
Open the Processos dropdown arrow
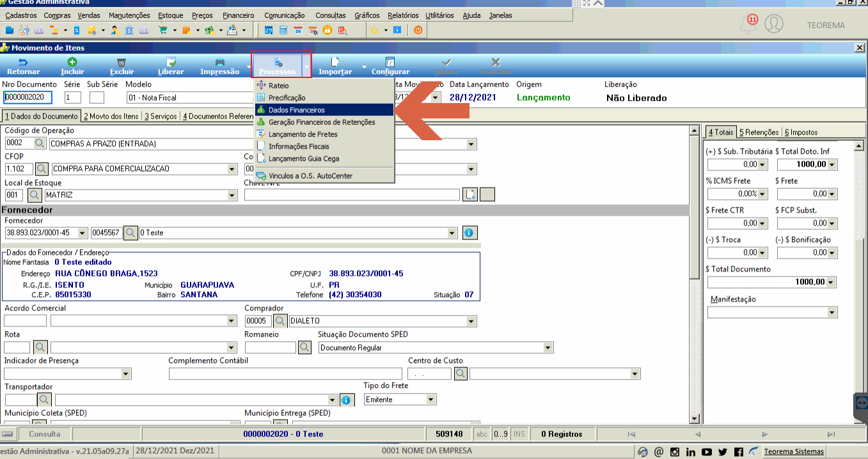coord(306,65)
